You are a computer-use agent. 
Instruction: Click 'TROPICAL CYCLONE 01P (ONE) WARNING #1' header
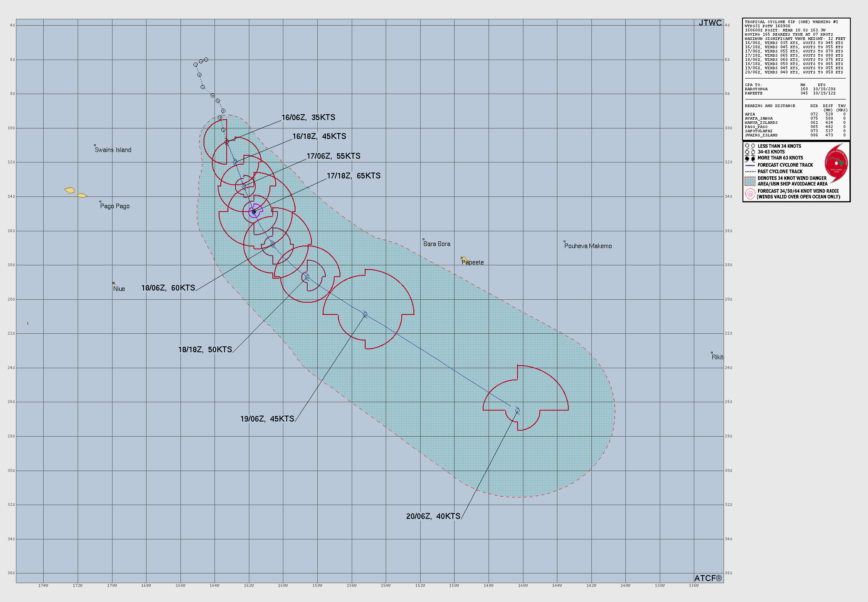791,22
